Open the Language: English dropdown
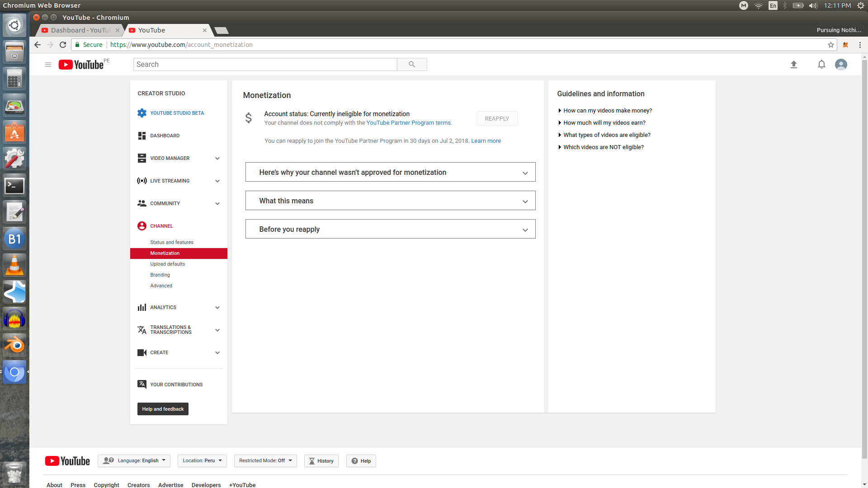The image size is (868, 488). [134, 461]
